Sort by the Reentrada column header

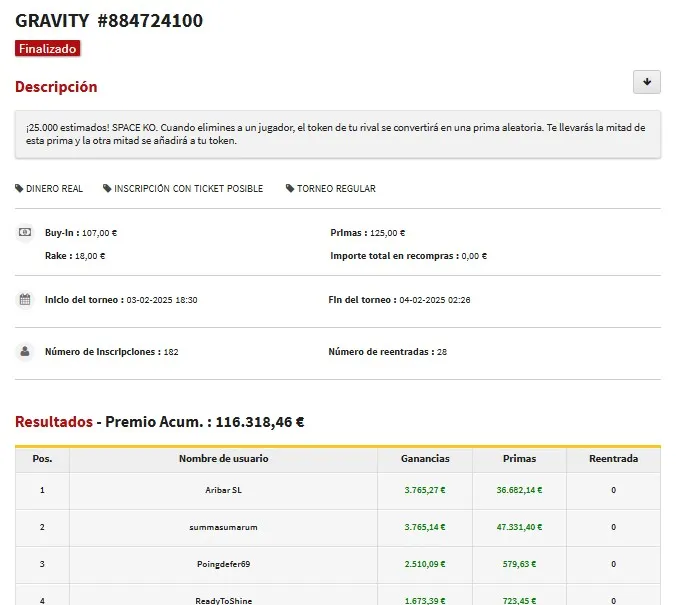(x=613, y=459)
